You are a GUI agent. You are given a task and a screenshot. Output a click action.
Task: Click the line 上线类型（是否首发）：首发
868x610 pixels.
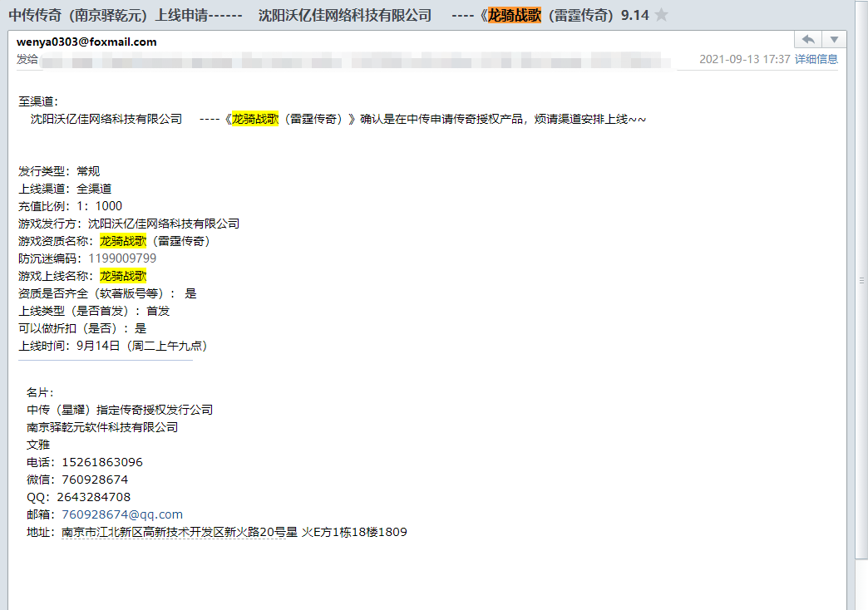[94, 311]
